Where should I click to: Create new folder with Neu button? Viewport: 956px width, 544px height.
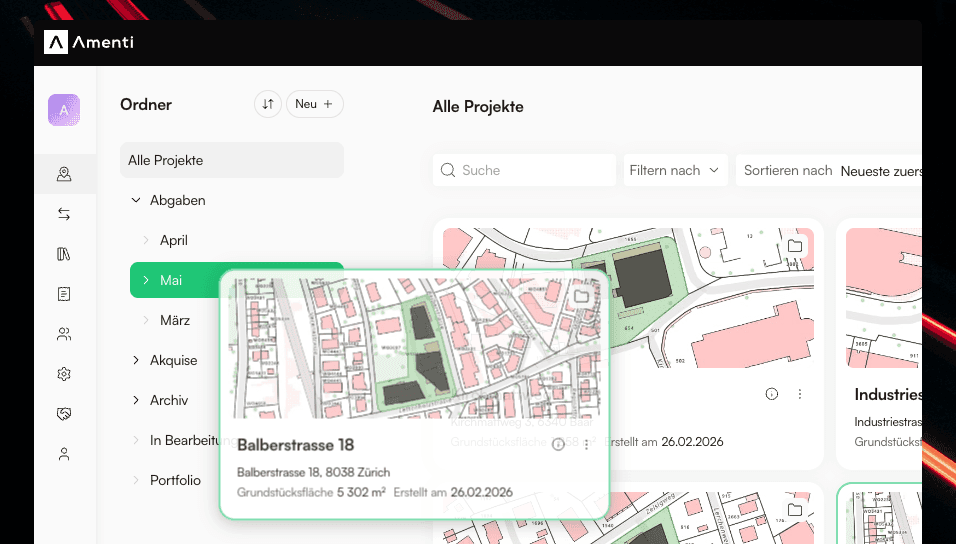click(x=315, y=104)
